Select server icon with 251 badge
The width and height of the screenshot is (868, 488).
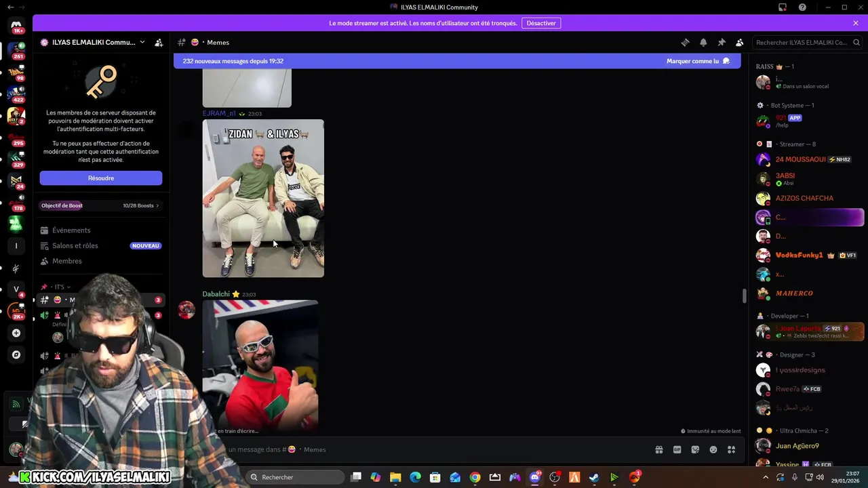pyautogui.click(x=16, y=50)
